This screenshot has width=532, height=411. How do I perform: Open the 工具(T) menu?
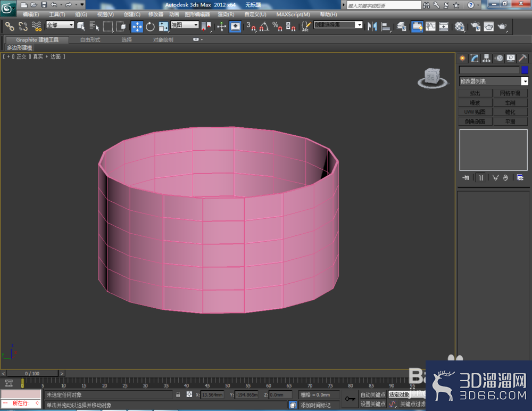[x=57, y=14]
